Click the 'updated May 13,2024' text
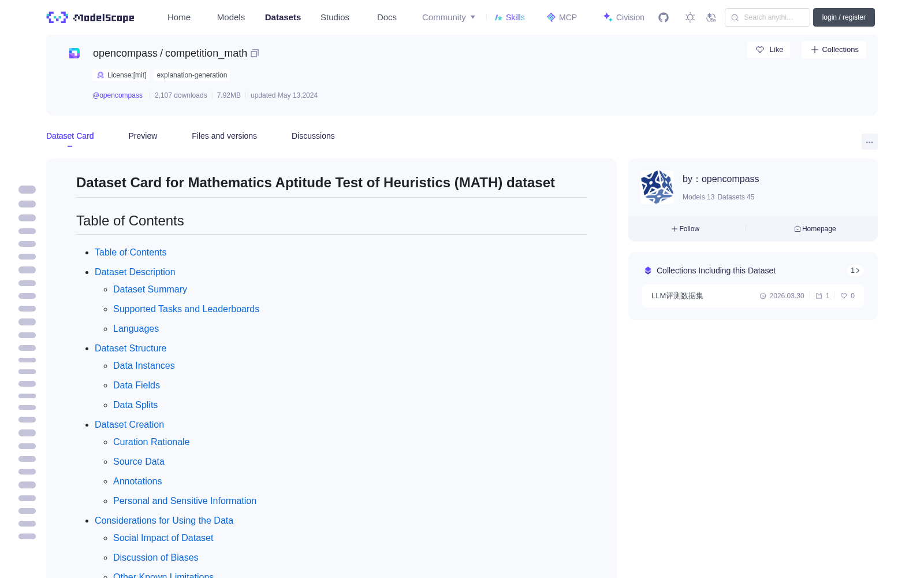924x578 pixels. pos(284,95)
